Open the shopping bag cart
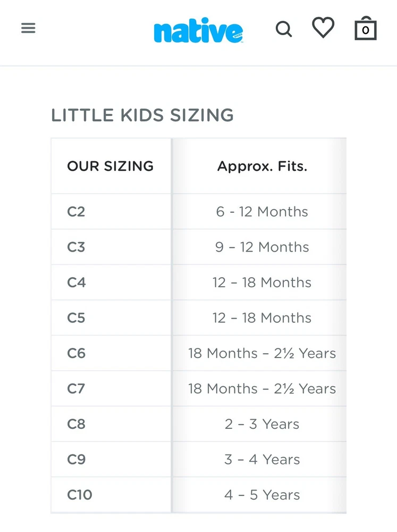This screenshot has width=397, height=532. (x=365, y=28)
